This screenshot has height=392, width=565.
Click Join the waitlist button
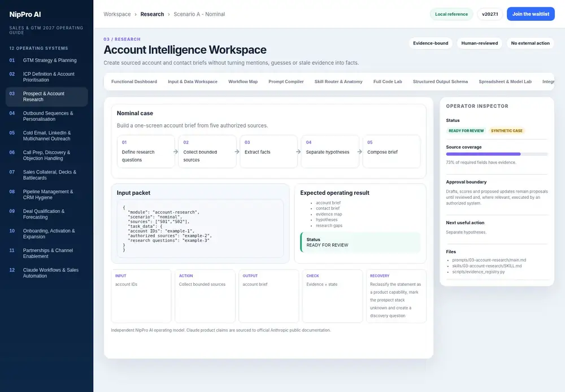pos(531,14)
